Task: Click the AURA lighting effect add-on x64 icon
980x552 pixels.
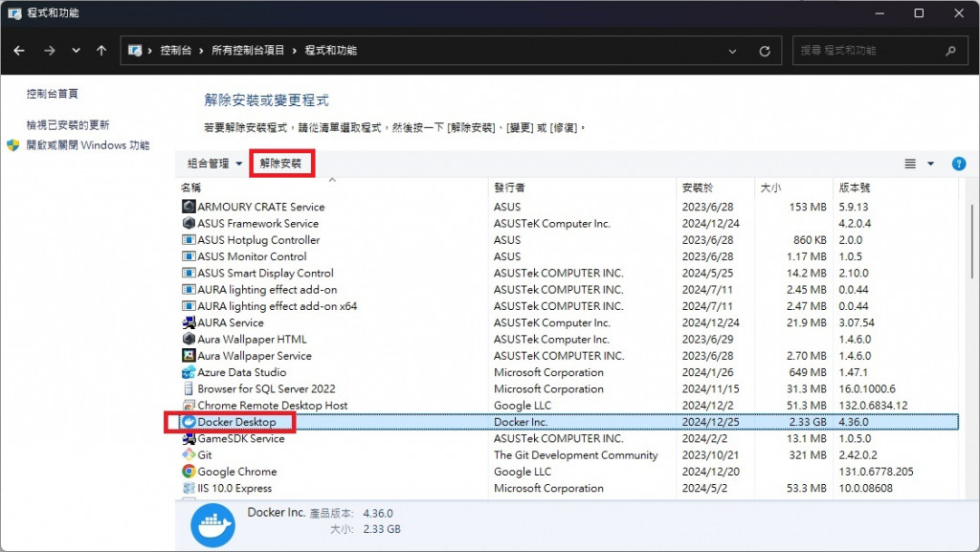Action: 189,306
